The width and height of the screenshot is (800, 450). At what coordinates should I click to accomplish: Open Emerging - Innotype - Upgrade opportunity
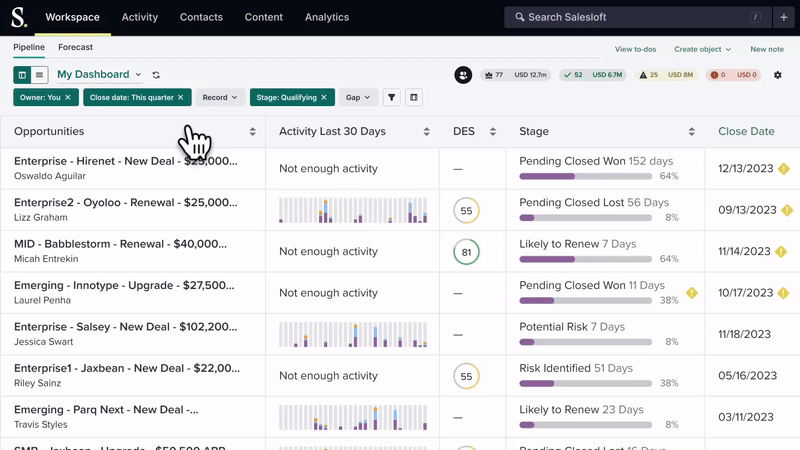click(x=124, y=285)
